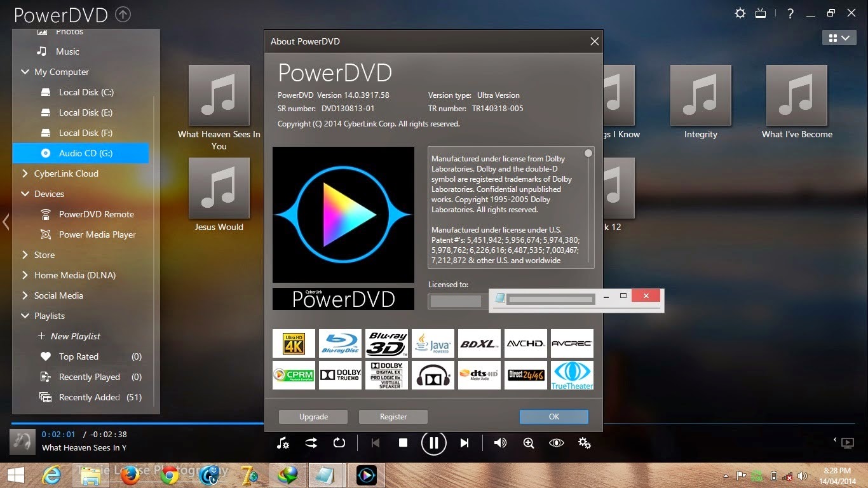Expand Home Media (DLNA)

[x=25, y=275]
